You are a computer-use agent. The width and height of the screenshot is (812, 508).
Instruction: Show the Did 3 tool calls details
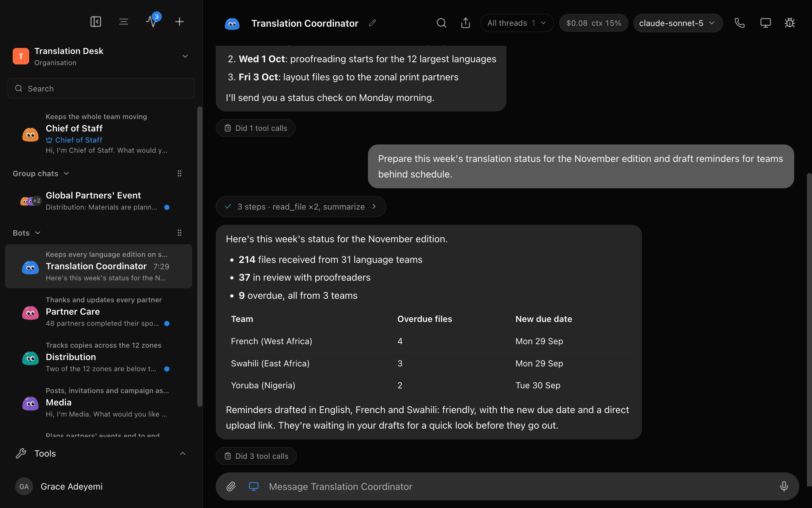[x=256, y=456]
